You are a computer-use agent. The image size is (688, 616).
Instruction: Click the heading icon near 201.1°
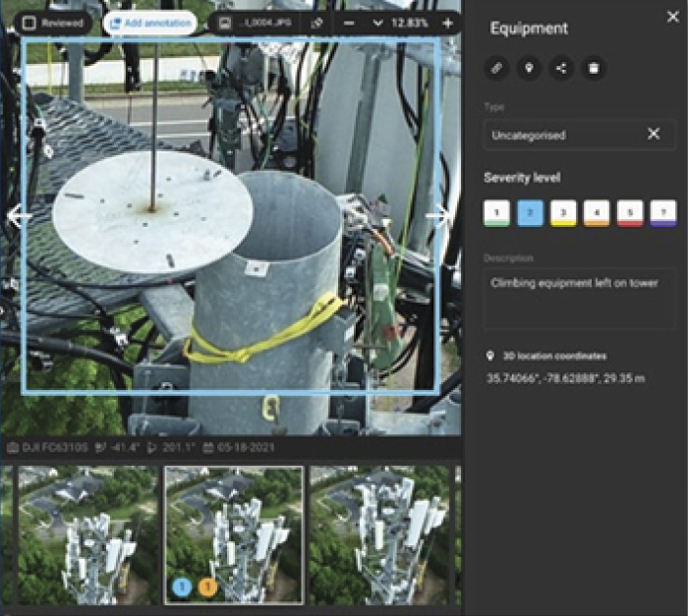(151, 448)
